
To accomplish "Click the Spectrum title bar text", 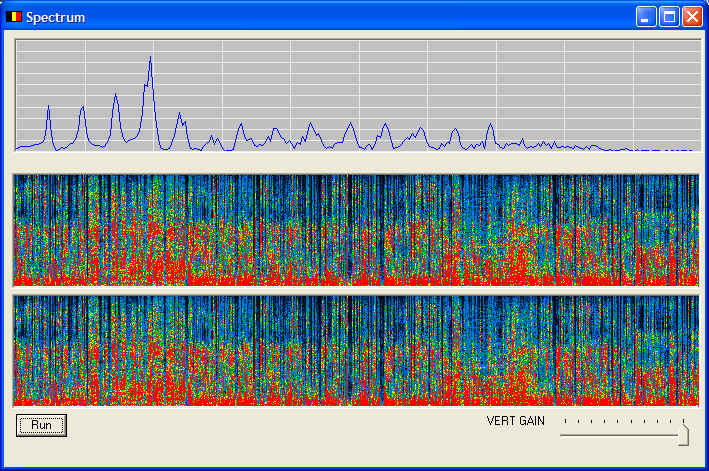I will pos(56,18).
